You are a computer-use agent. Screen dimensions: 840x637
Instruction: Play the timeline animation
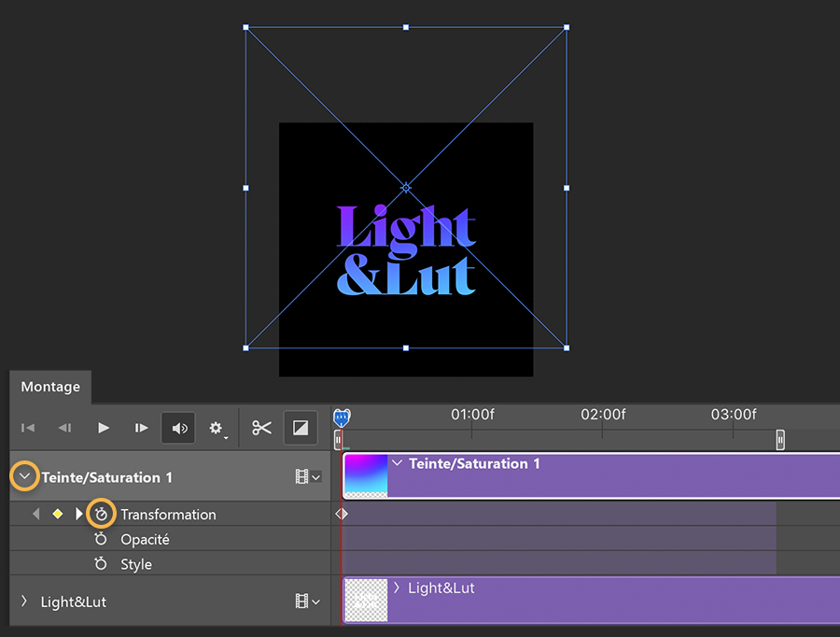point(104,428)
